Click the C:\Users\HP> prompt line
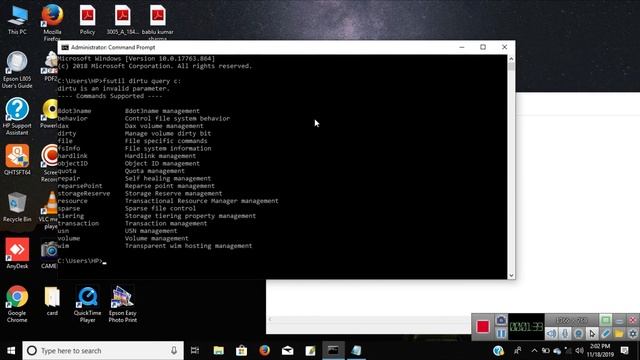The height and width of the screenshot is (360, 640). (82, 261)
